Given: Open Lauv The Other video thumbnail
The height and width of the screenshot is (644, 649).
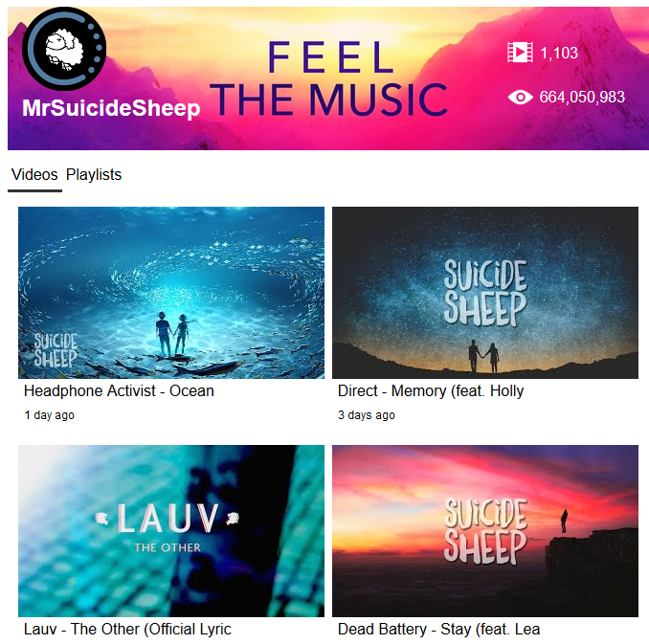Looking at the screenshot, I should pyautogui.click(x=171, y=531).
